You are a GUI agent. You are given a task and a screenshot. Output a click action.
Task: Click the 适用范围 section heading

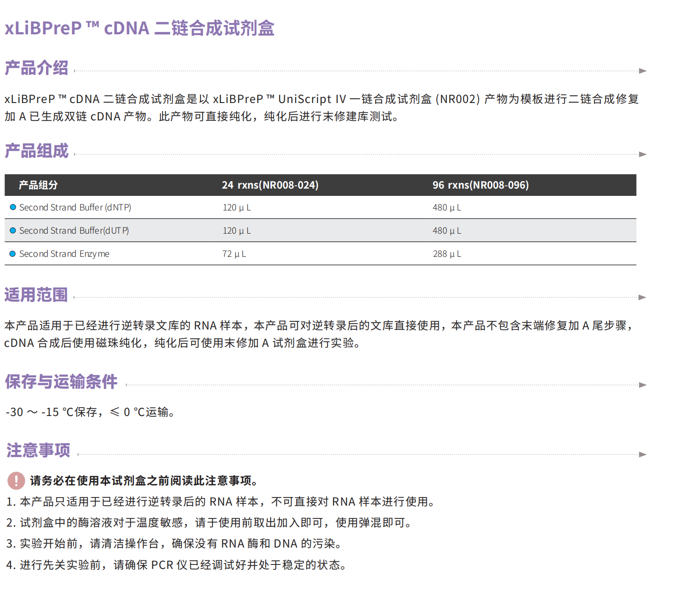[x=36, y=295]
